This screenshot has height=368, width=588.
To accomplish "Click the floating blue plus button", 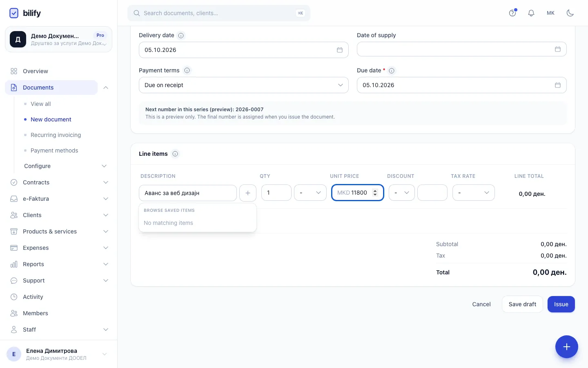I will (567, 347).
